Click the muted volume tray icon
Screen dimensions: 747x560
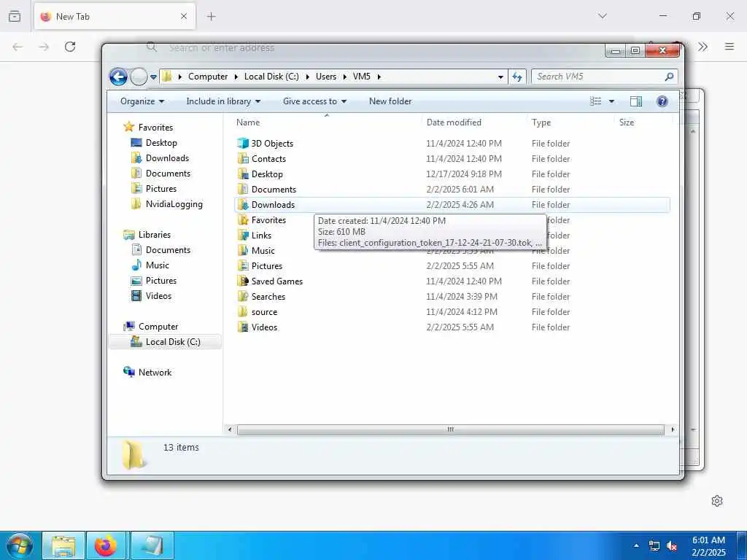[x=672, y=545]
